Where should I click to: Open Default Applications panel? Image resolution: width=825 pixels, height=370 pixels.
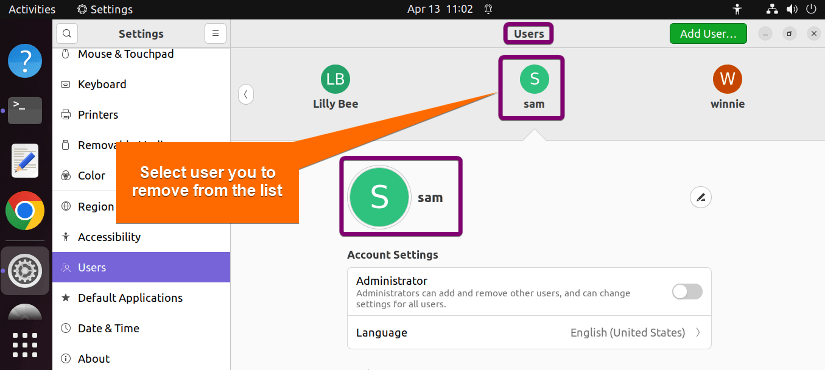tap(141, 298)
